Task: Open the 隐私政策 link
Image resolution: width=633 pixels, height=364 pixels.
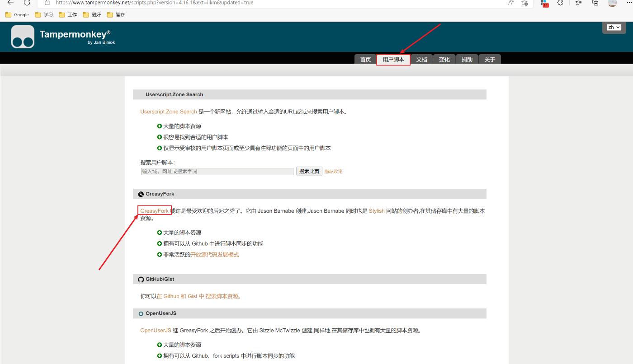Action: tap(333, 172)
